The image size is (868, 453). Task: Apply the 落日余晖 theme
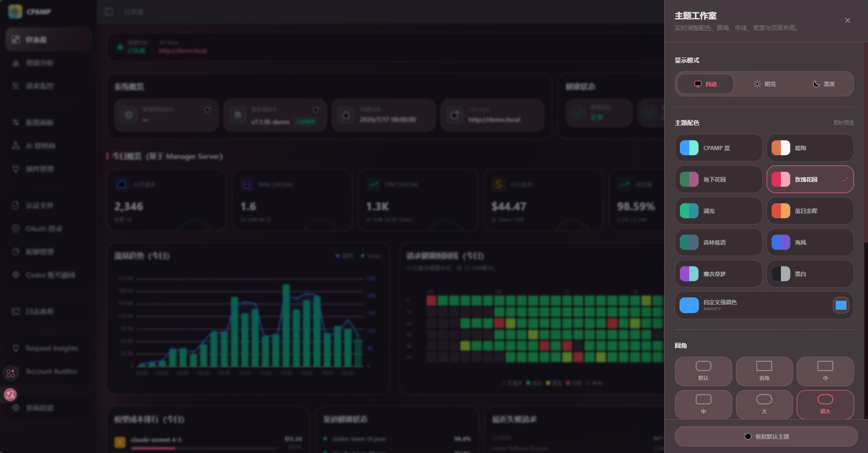pyautogui.click(x=810, y=211)
